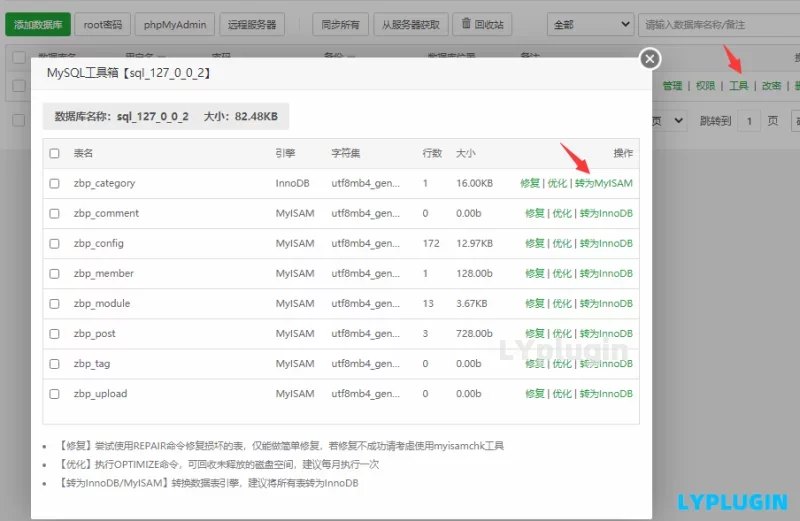
Task: Click the green 添加数据库 button
Action: 38,24
